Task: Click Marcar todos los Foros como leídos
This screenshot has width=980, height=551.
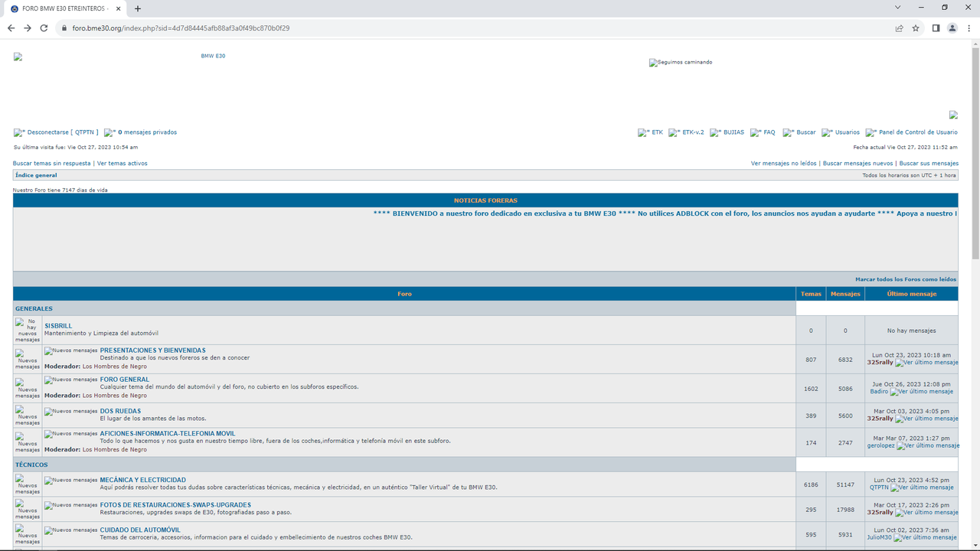Action: pos(906,279)
